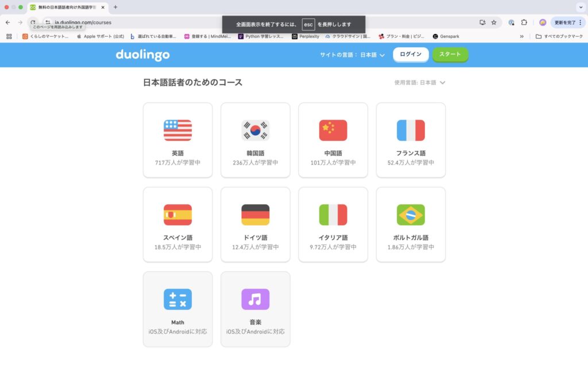Open the Apple サポート (公式) bookmark
Viewport: 588px width, 368px height.
(x=100, y=36)
